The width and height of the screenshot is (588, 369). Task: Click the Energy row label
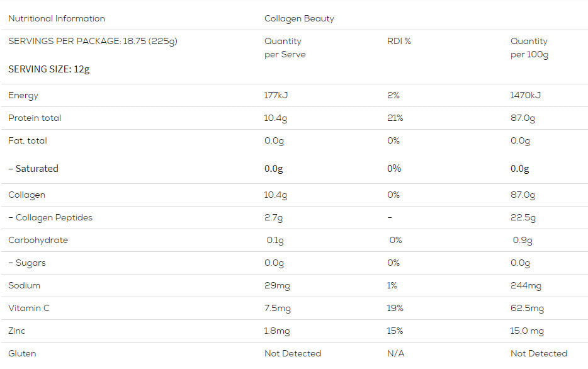point(23,96)
